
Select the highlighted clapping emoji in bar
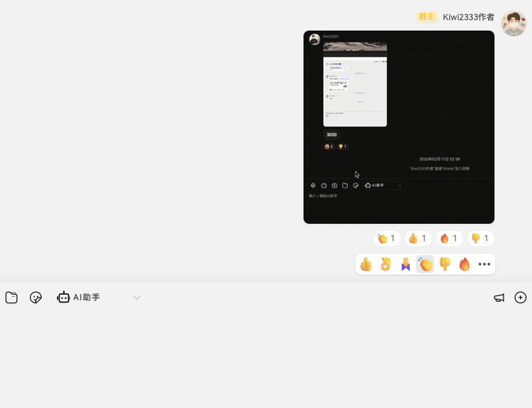[x=425, y=264]
